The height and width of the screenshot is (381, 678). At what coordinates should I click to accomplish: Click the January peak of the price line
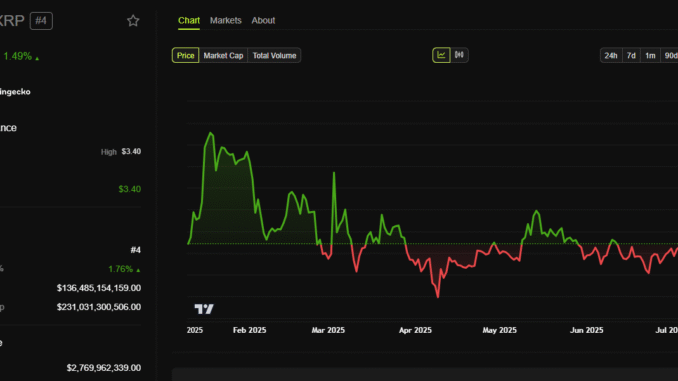[x=211, y=133]
